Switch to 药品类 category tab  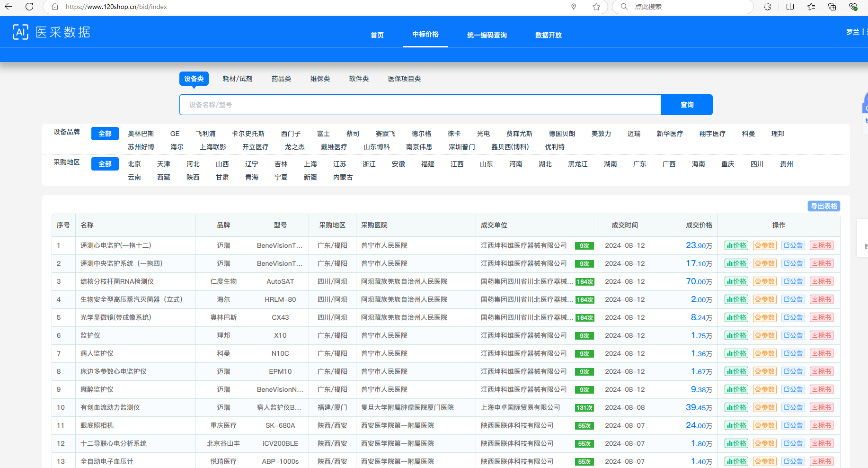tap(282, 79)
